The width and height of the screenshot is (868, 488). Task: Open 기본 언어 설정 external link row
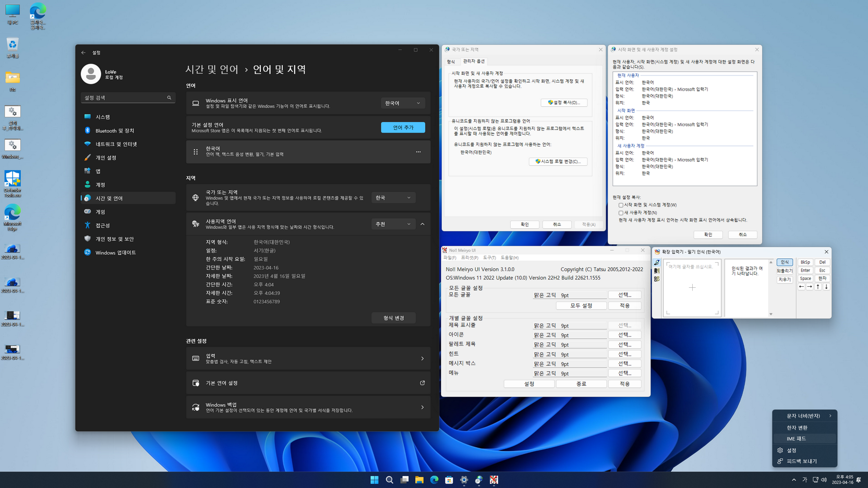click(x=308, y=383)
